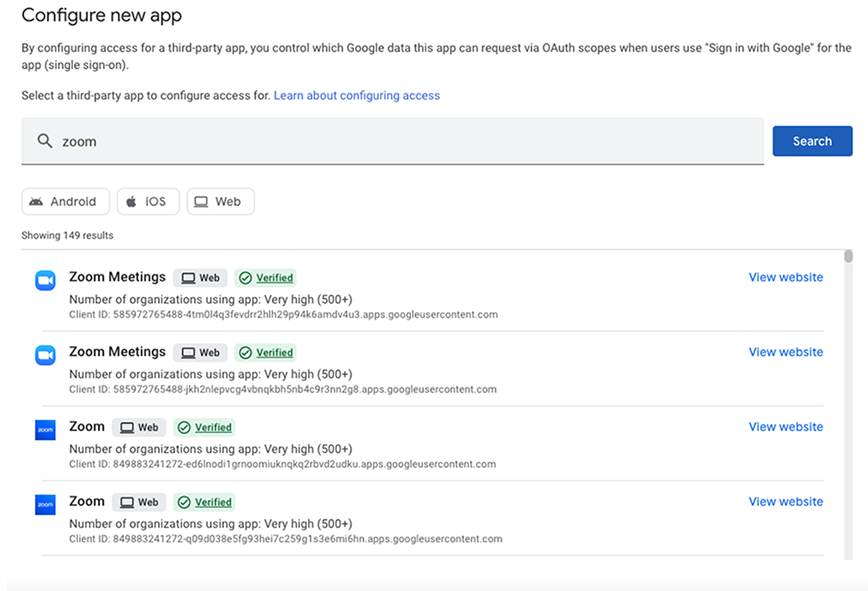Image resolution: width=868 pixels, height=591 pixels.
Task: Click the results list scrollbar thumb
Action: 848,257
